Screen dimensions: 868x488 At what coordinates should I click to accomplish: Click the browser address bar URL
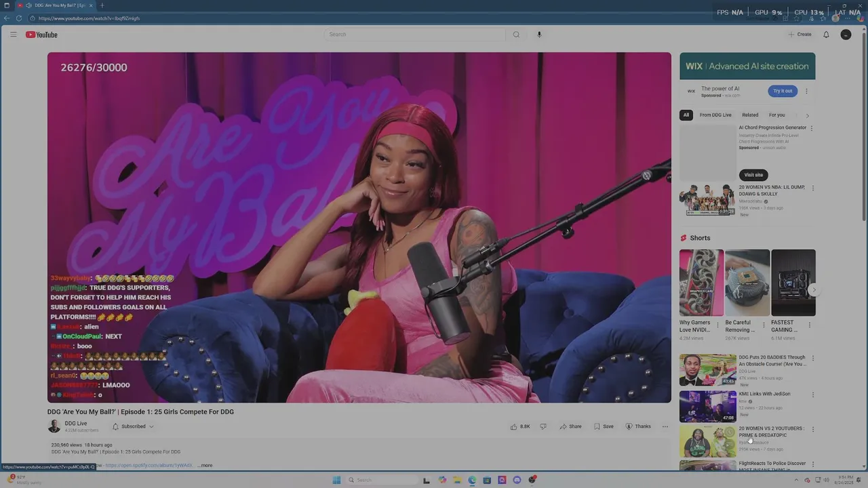point(89,18)
